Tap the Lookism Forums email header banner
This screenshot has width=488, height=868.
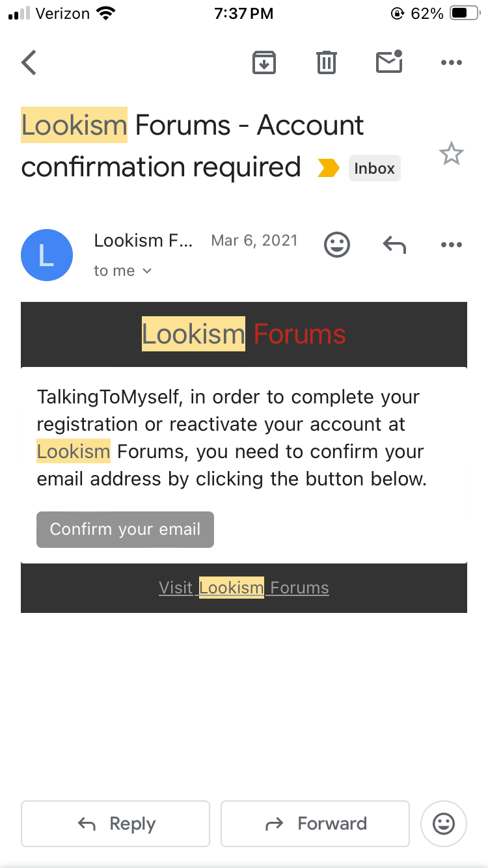point(244,334)
